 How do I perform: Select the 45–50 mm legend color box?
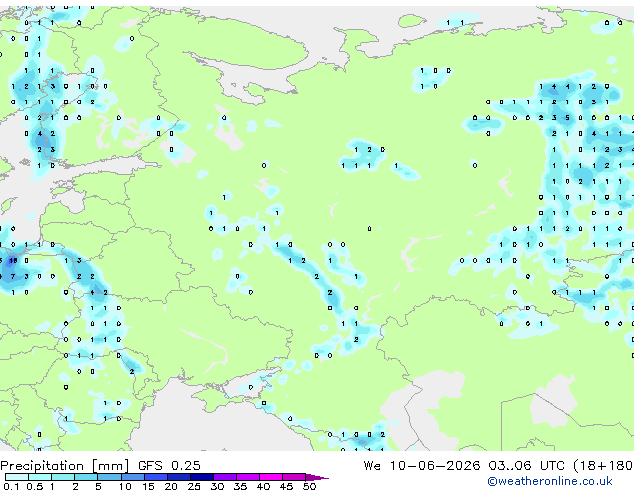click(x=294, y=477)
